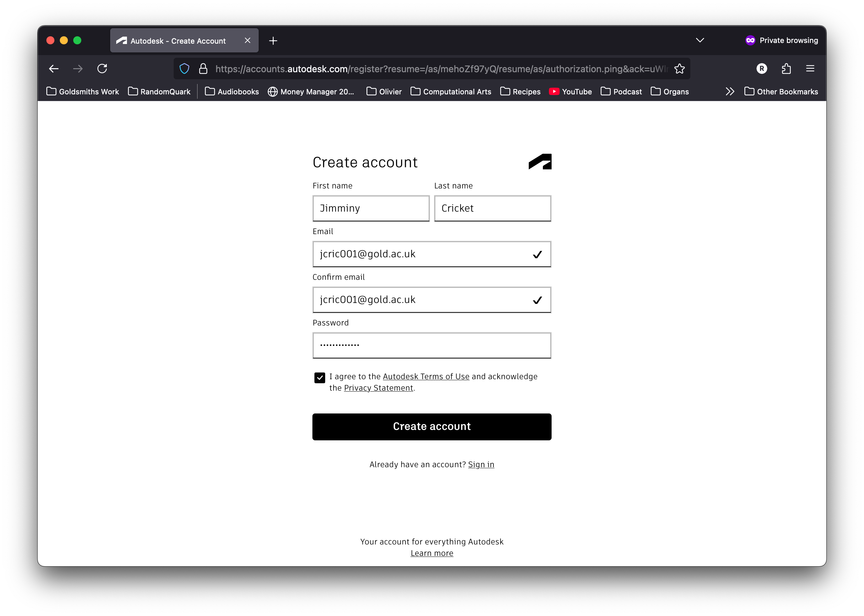This screenshot has width=864, height=616.
Task: Click the Password field
Action: tap(432, 346)
